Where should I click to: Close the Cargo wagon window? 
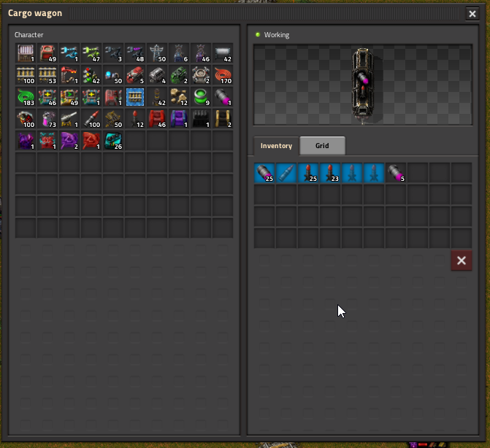(x=472, y=13)
